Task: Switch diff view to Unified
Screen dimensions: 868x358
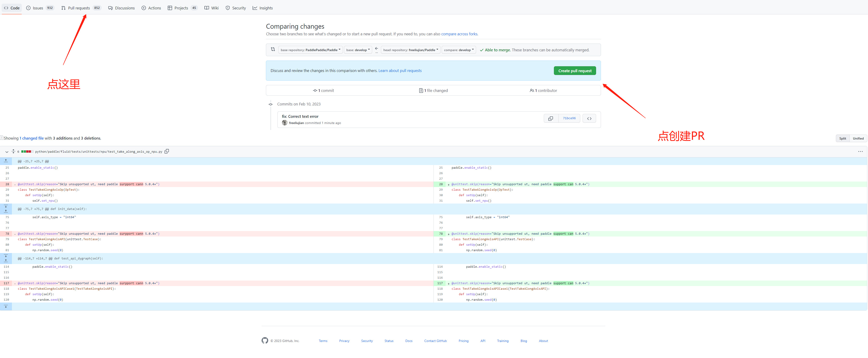Action: point(858,138)
